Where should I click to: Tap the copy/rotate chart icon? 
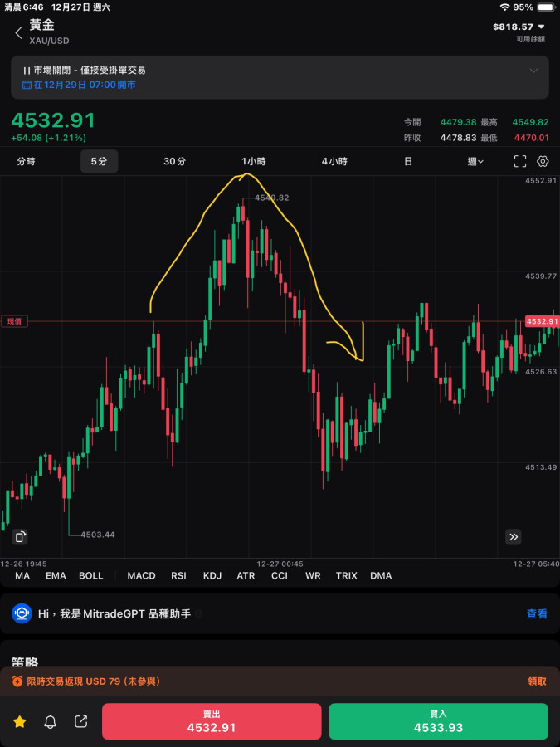[20, 537]
